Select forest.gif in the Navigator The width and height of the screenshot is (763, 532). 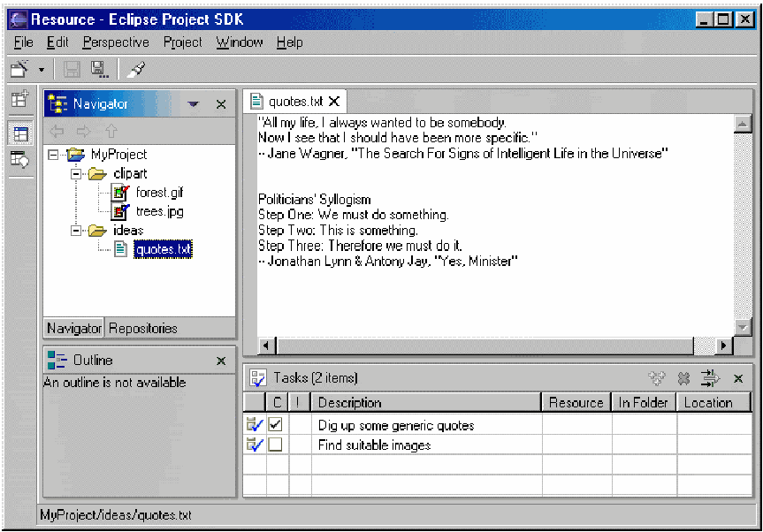tap(160, 193)
